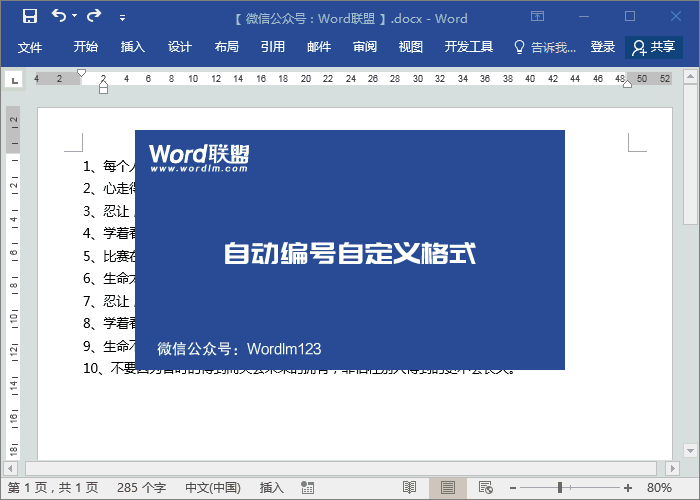Open the 引用 ribbon tab

pyautogui.click(x=273, y=47)
